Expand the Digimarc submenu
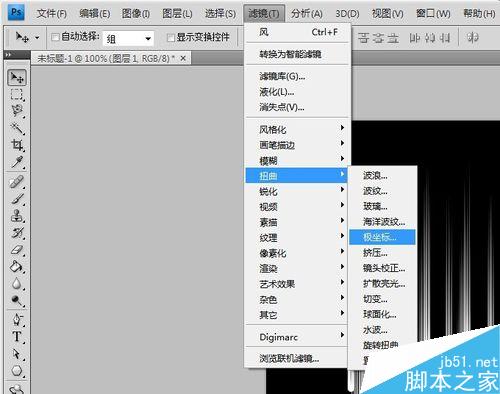500x394 pixels. coord(296,337)
